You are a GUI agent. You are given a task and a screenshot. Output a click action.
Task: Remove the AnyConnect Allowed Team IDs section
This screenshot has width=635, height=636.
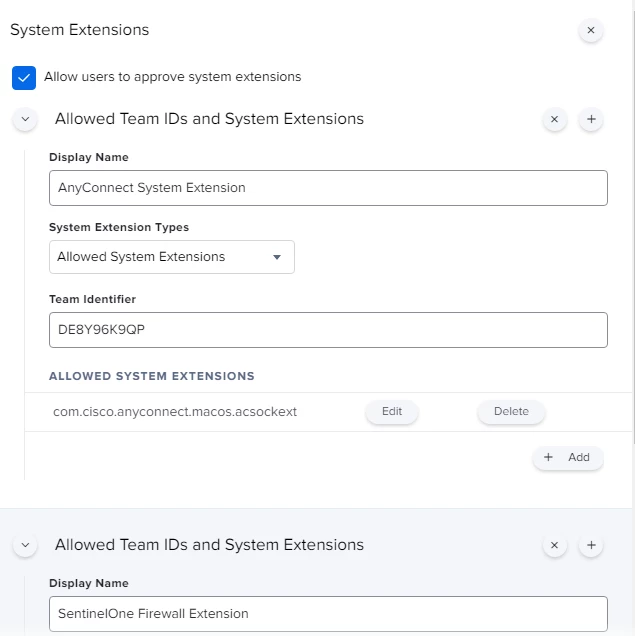(x=554, y=119)
